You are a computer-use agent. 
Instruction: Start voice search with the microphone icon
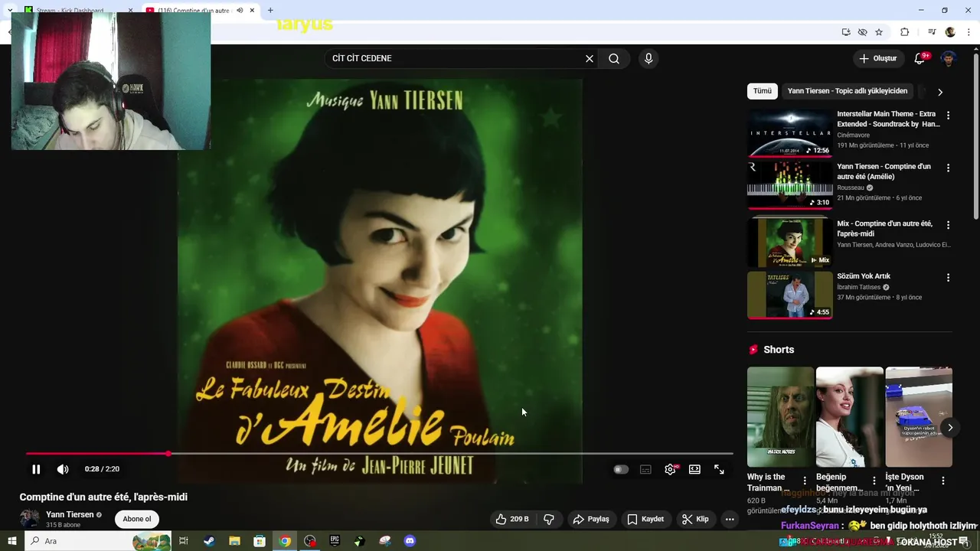click(648, 58)
